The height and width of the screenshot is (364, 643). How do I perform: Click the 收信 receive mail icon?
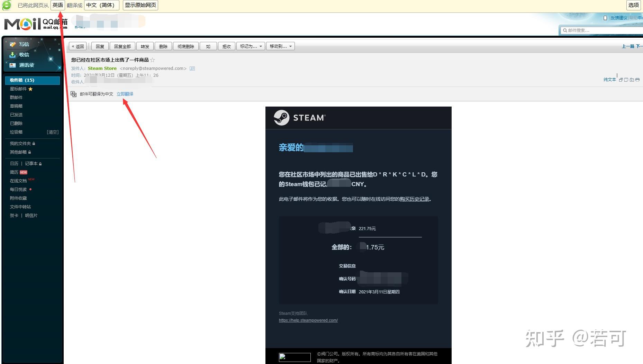click(13, 55)
